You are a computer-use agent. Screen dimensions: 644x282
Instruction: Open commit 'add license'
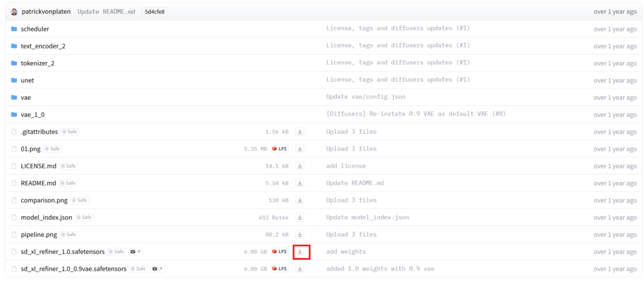346,166
